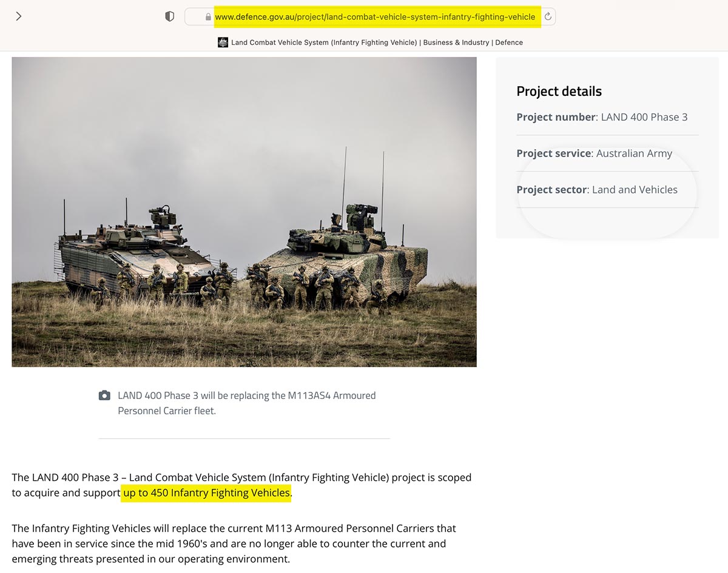Open the photo of two infantry fighting vehicles
This screenshot has height=573, width=728.
244,212
